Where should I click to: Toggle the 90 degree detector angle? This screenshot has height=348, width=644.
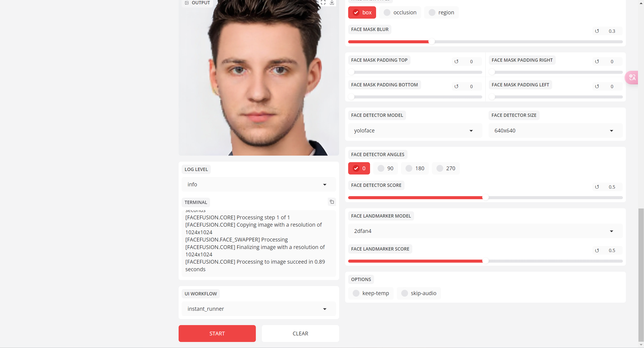tap(385, 168)
